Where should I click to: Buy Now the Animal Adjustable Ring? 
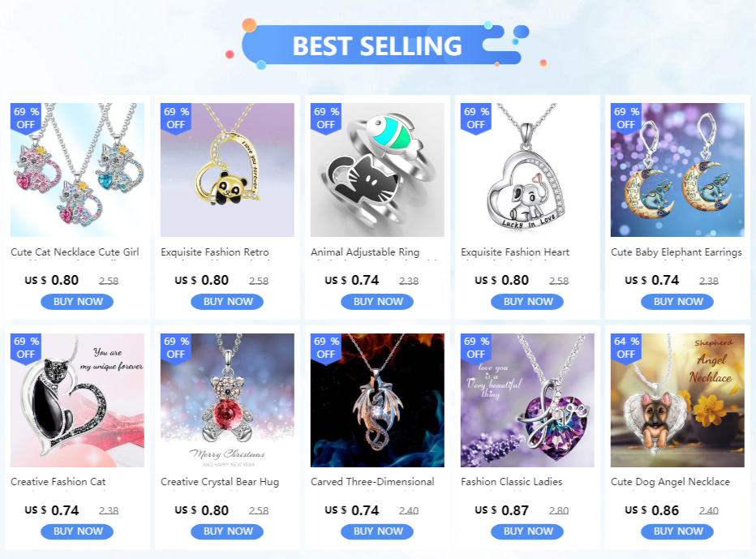coord(377,302)
